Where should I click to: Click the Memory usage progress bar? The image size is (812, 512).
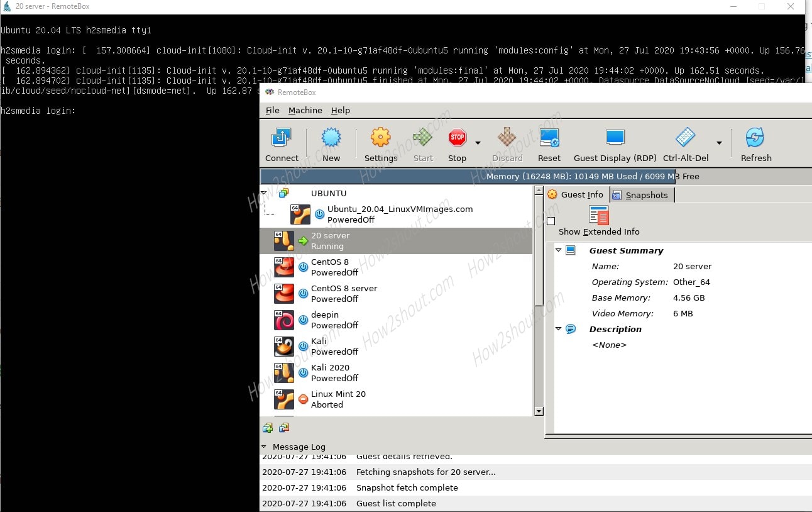tap(536, 176)
